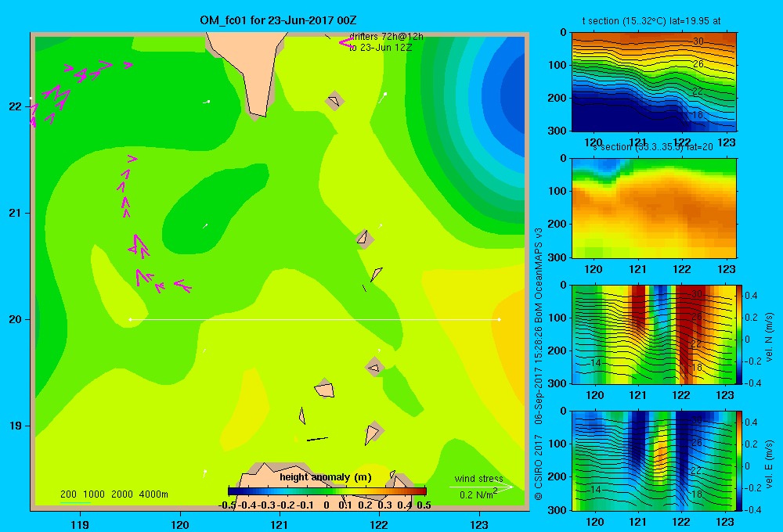Open the northward velocity section plot

coord(654,334)
